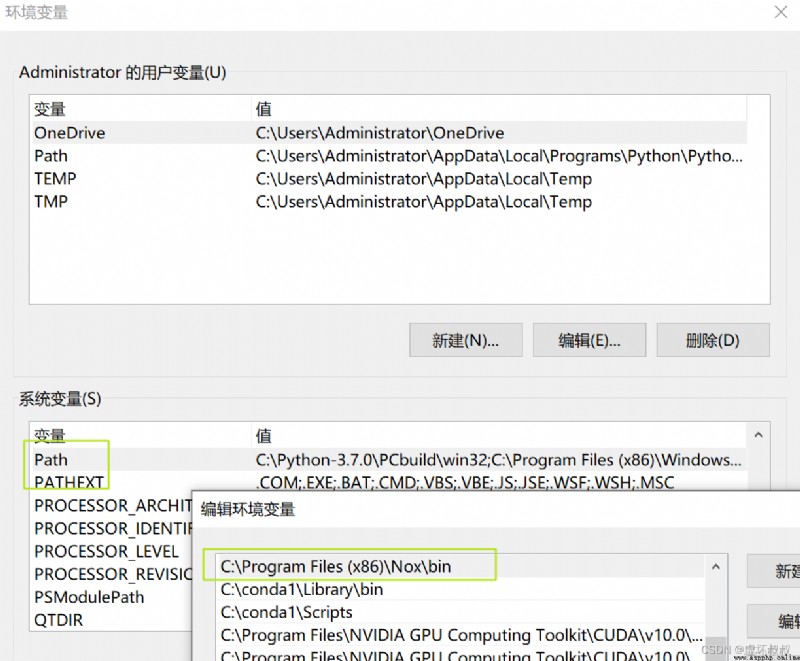
Task: Click the 新建(N)... button for user variables
Action: click(x=466, y=340)
